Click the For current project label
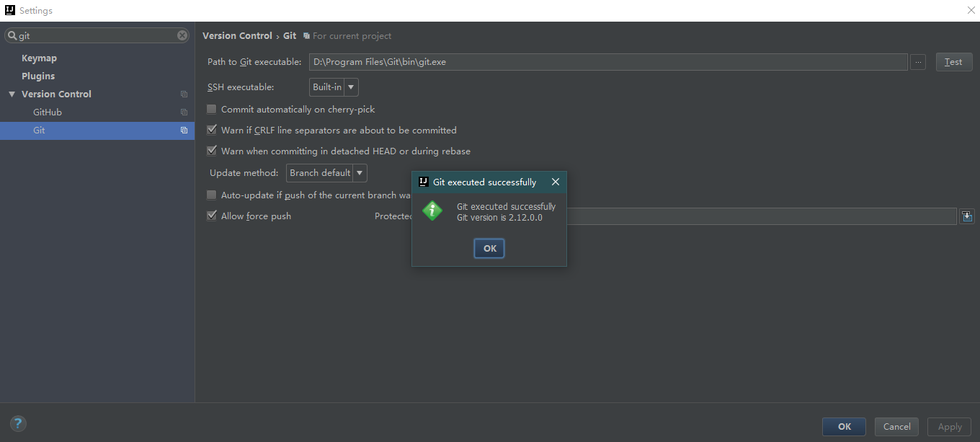The width and height of the screenshot is (980, 442). pos(352,36)
